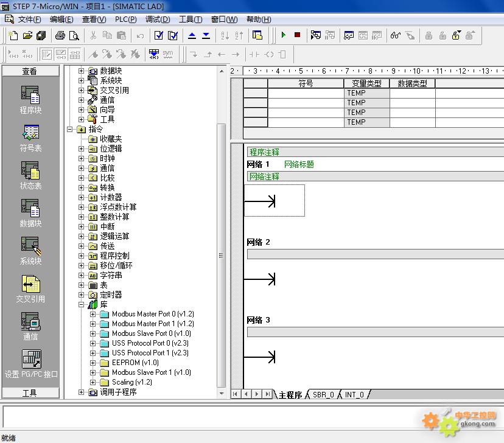Click the instruction tree scroll up arrow
The width and height of the screenshot is (504, 443).
click(222, 71)
